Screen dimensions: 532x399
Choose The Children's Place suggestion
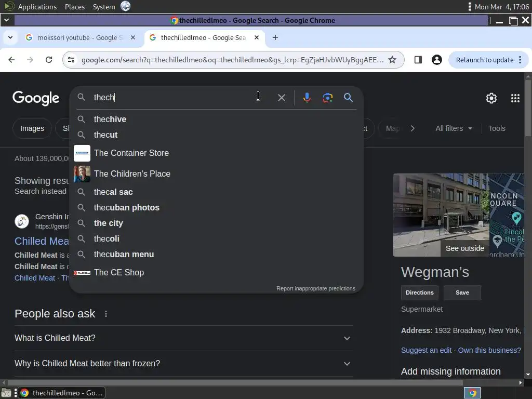[216, 174]
